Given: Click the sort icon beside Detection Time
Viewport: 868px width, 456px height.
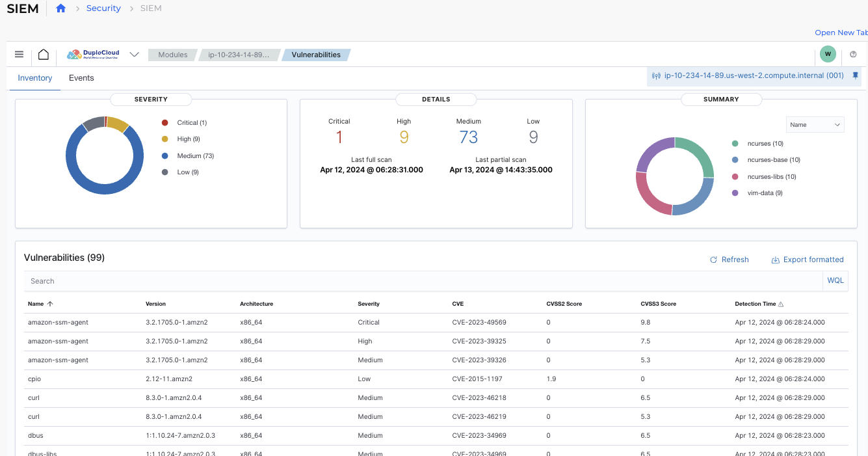Looking at the screenshot, I should coord(781,304).
